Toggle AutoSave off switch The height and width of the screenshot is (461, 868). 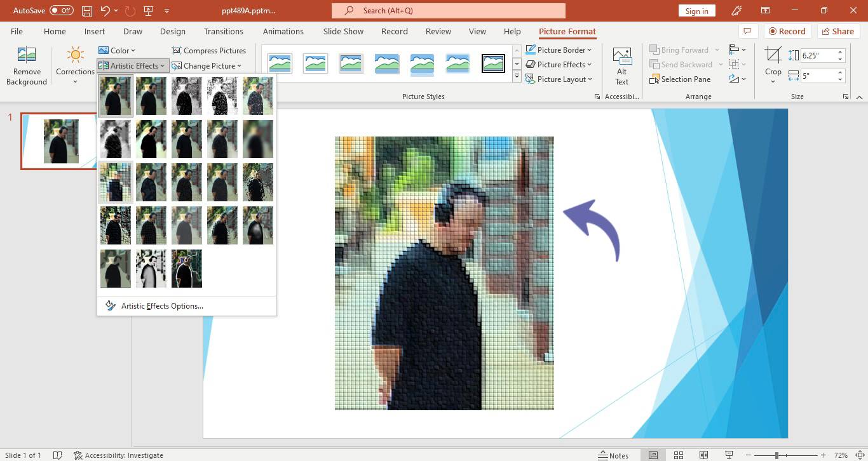(x=61, y=10)
